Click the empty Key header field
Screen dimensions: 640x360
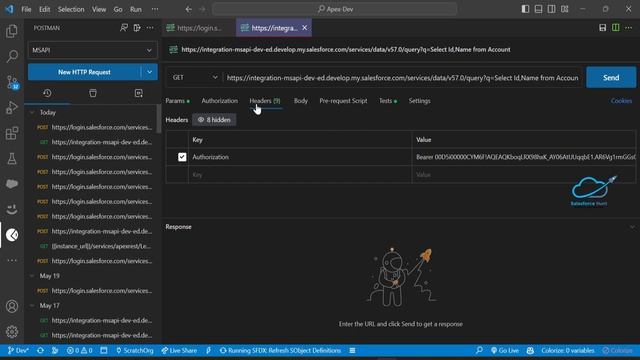tap(300, 175)
